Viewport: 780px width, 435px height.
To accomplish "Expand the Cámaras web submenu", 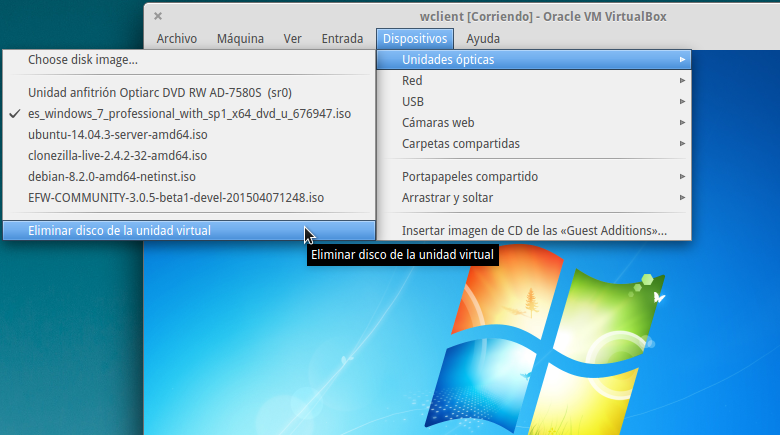I will pyautogui.click(x=534, y=122).
